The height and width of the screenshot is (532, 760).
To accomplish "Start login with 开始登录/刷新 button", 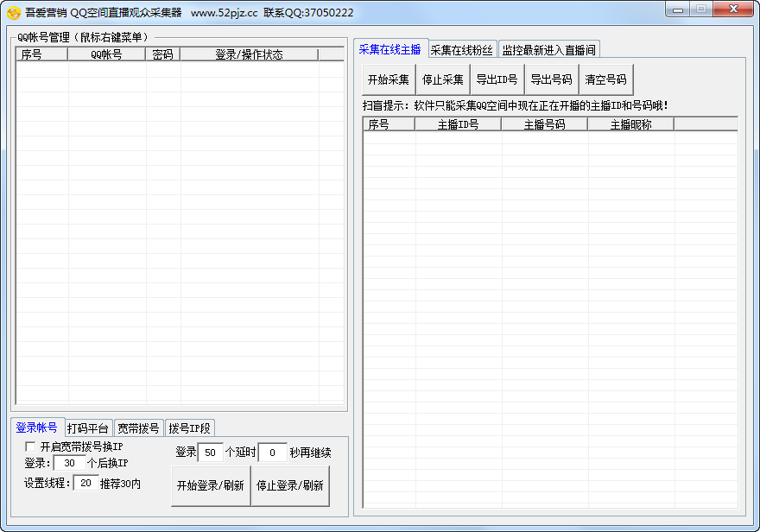I will [x=210, y=486].
